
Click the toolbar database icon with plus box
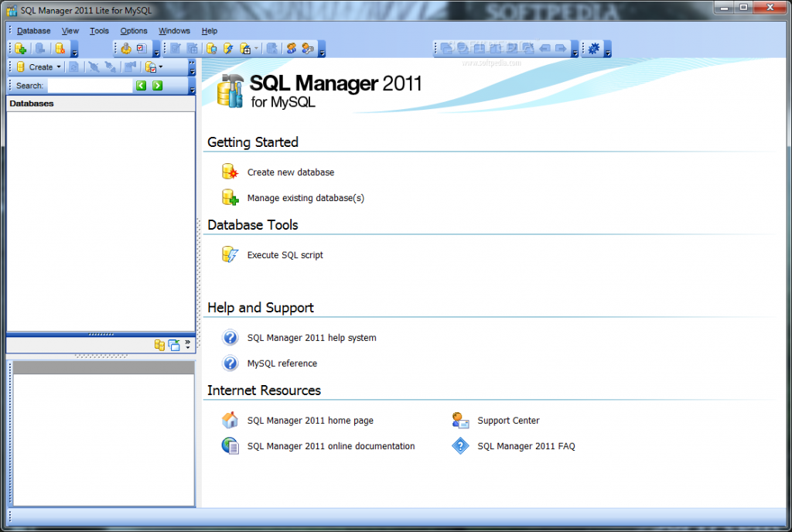tap(245, 49)
